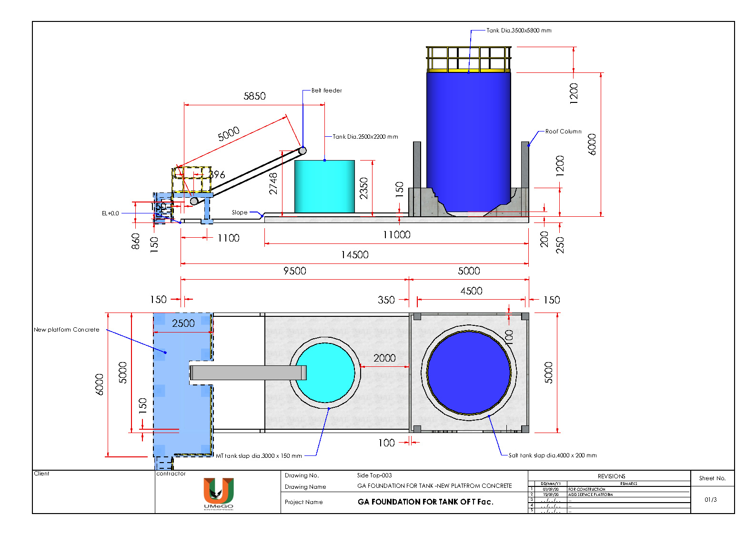Click the blue circular tank in plan view
Screen dimensions: 756x535
[x=469, y=373]
